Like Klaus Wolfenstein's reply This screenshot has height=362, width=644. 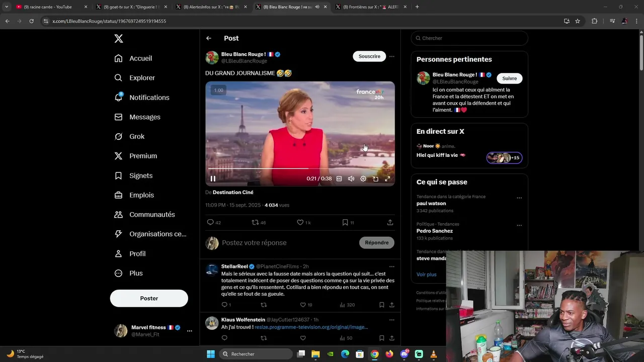tap(303, 338)
